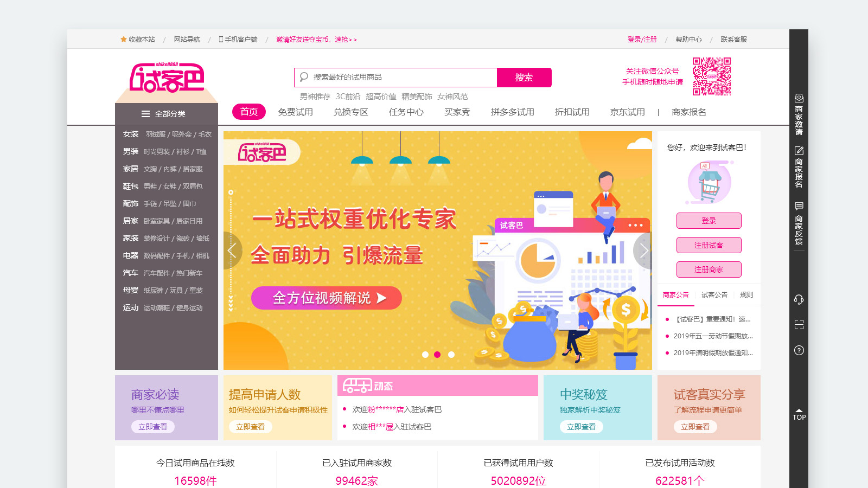This screenshot has width=868, height=488.
Task: Click the fullscreen icon in right sidebar
Action: coord(799,325)
